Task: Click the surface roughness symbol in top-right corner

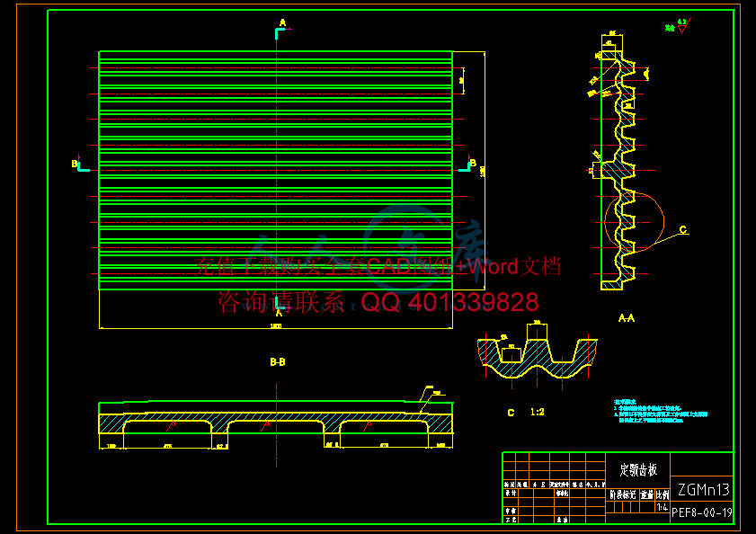Action: click(682, 26)
